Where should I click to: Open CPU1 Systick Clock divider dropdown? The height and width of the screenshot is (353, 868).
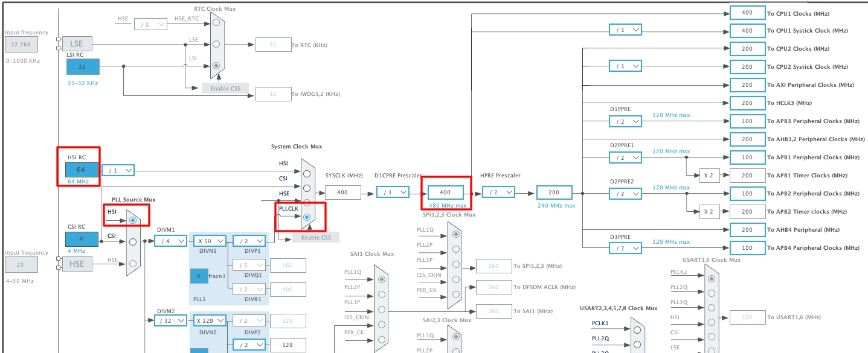click(x=625, y=30)
